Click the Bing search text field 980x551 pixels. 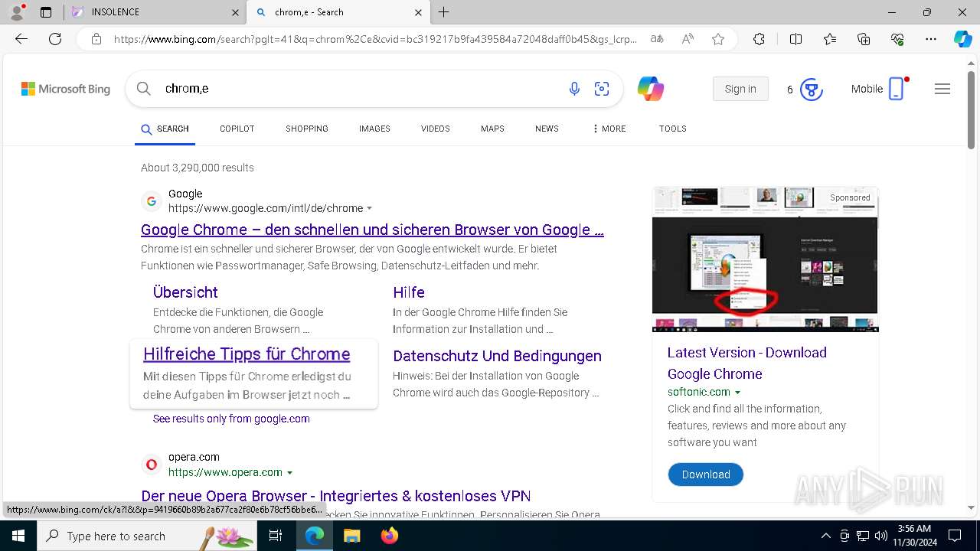tap(360, 89)
